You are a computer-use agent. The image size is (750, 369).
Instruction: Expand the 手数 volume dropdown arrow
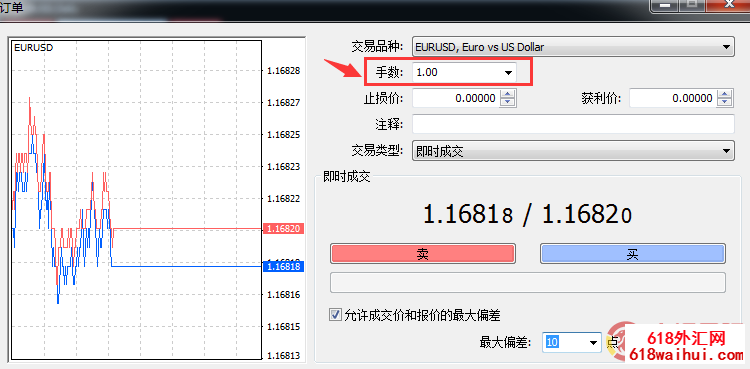tap(508, 73)
